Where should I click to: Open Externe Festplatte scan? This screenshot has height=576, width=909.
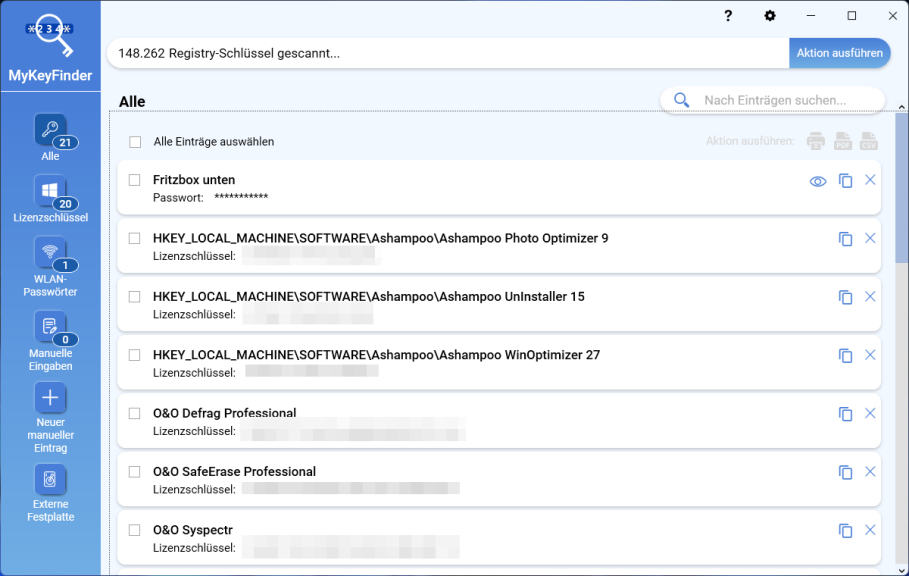coord(50,481)
